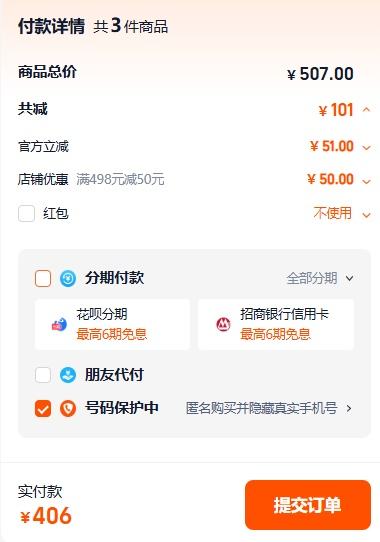Select the 招商银行信用卡 installment option card
The image size is (380, 542).
[276, 325]
